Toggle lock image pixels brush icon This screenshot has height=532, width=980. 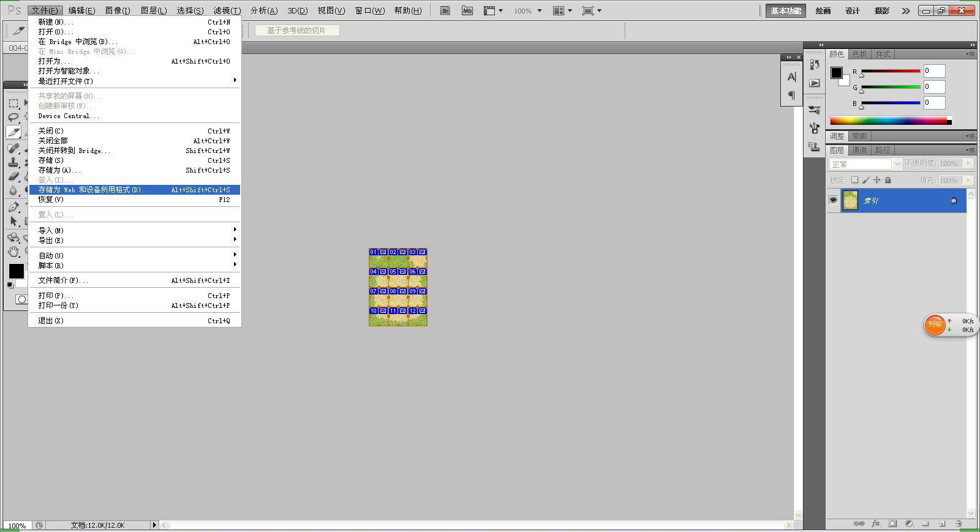[x=866, y=180]
